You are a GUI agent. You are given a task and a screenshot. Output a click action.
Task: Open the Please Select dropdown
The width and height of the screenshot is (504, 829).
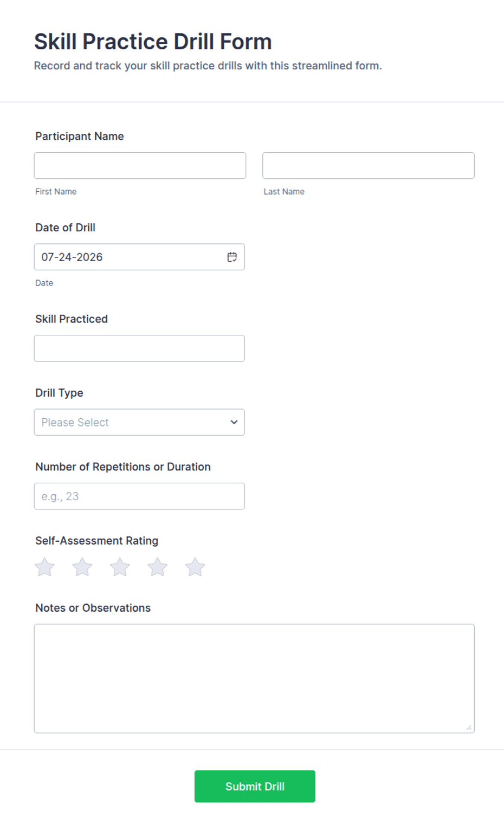139,422
